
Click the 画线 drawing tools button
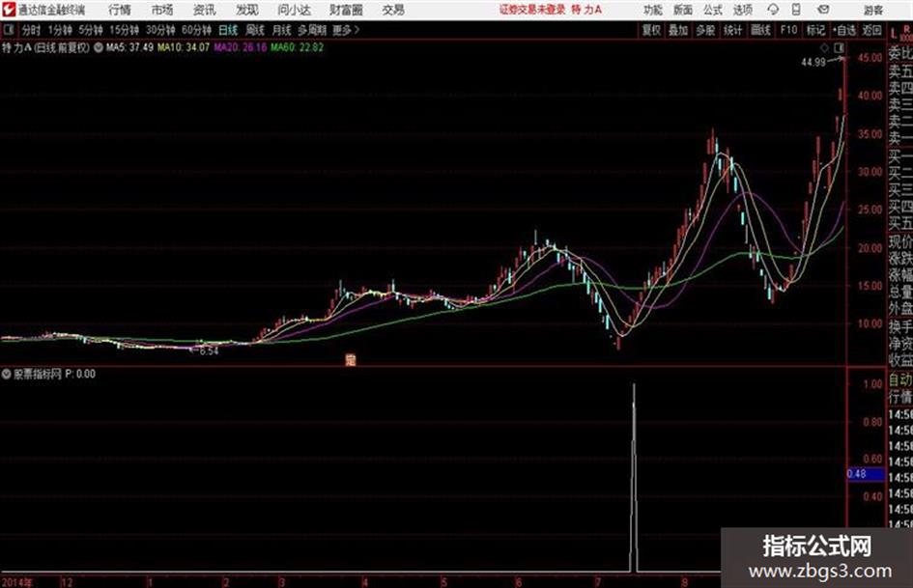[x=760, y=30]
